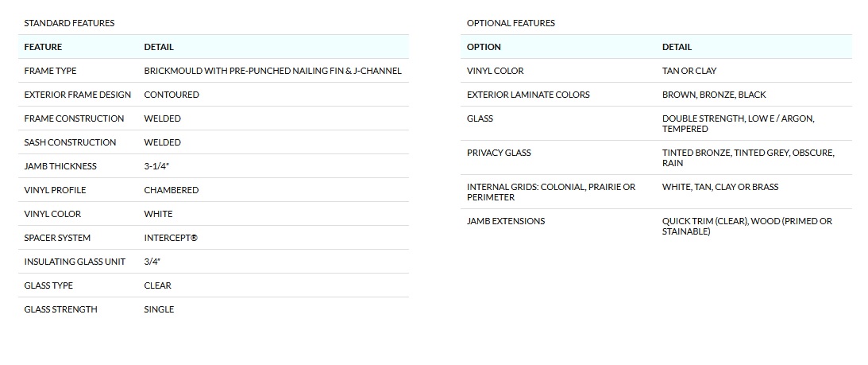Viewport: 868px width, 365px height.
Task: Click the Brown, Bronze, Black detail
Action: click(714, 95)
